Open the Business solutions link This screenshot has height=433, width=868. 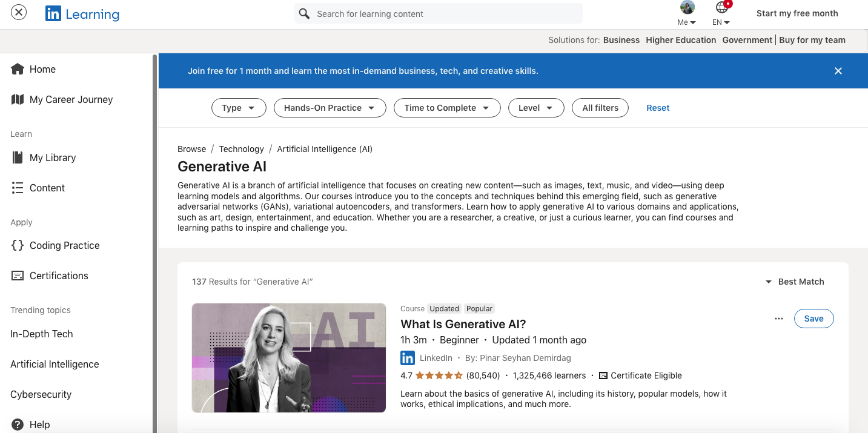coord(621,40)
